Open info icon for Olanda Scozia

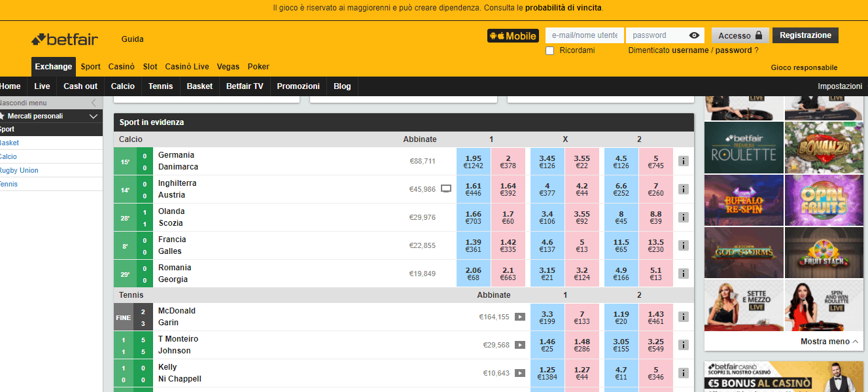point(684,217)
